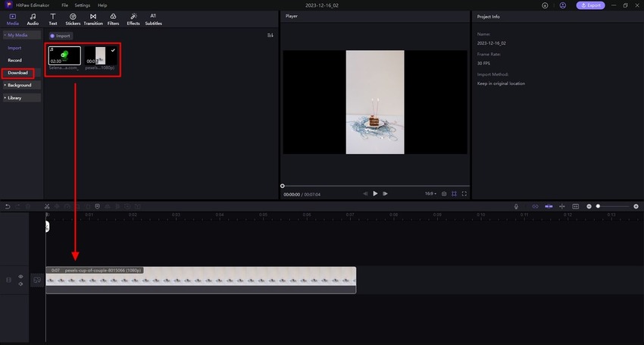
Task: Click the 00:07:04 duration readout
Action: (x=311, y=195)
